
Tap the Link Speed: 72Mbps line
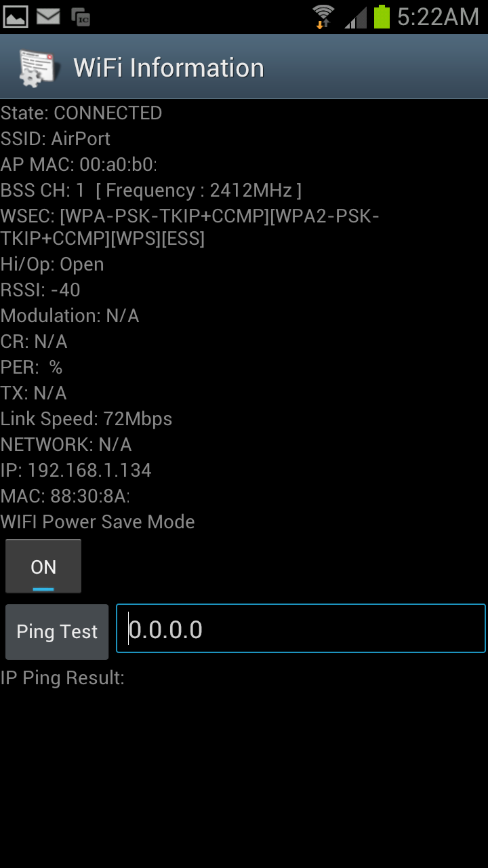(x=86, y=419)
